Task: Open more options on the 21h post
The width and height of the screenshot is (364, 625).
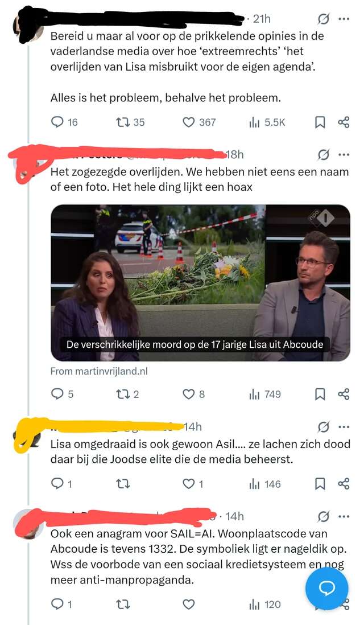Action: [344, 19]
